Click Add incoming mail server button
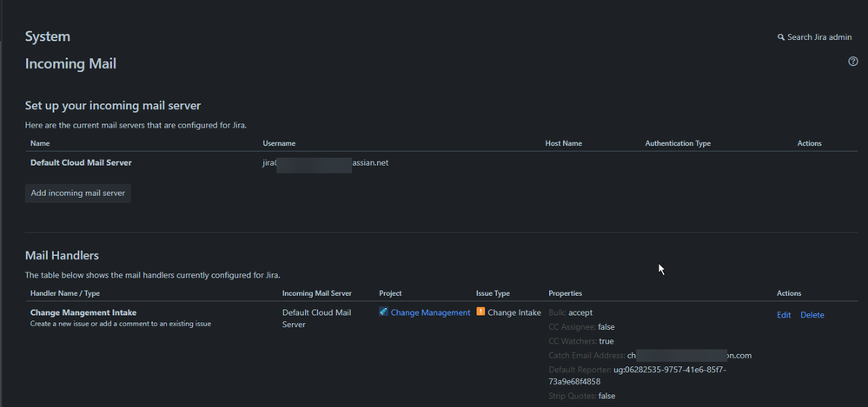Screen dimensions: 868x407 pyautogui.click(x=78, y=194)
